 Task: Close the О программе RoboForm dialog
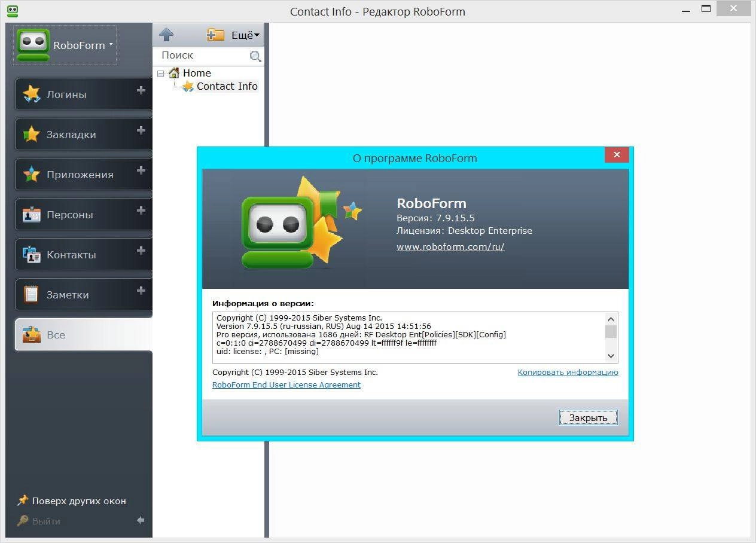[x=616, y=155]
